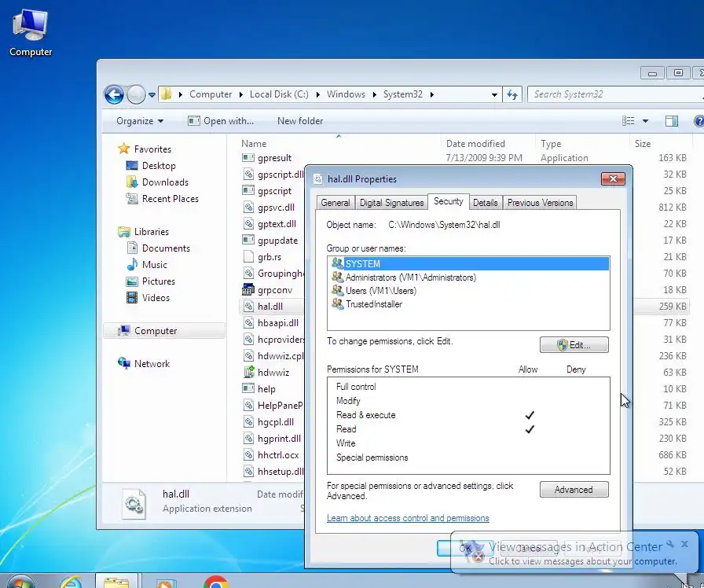This screenshot has width=704, height=588.
Task: Click Local Disk (C:) breadcrumb
Action: pyautogui.click(x=279, y=94)
